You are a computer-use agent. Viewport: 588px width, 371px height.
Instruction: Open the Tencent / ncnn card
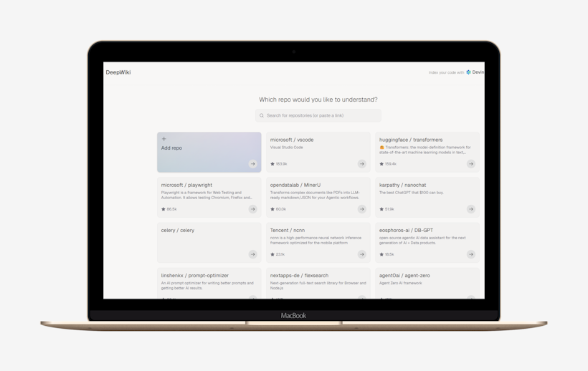(318, 243)
